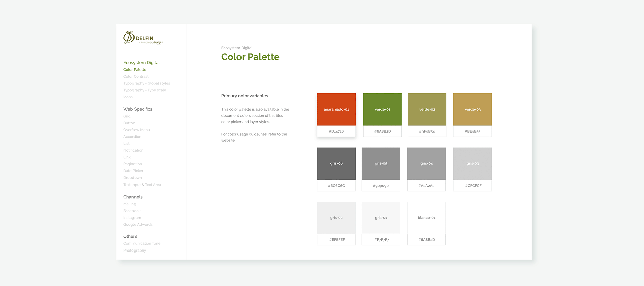This screenshot has width=644, height=286.
Task: Open the Overflow Menu component page
Action: [137, 130]
